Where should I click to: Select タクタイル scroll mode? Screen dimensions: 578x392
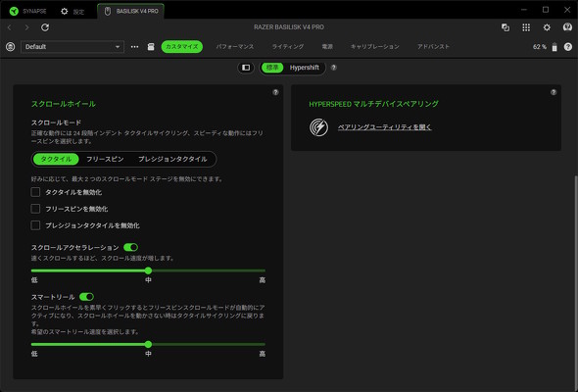56,159
